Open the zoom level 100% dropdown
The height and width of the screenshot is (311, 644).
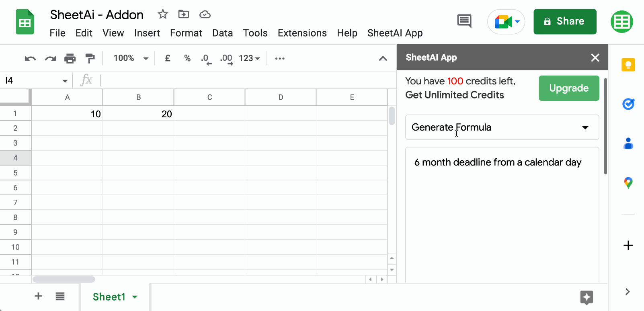pyautogui.click(x=131, y=58)
